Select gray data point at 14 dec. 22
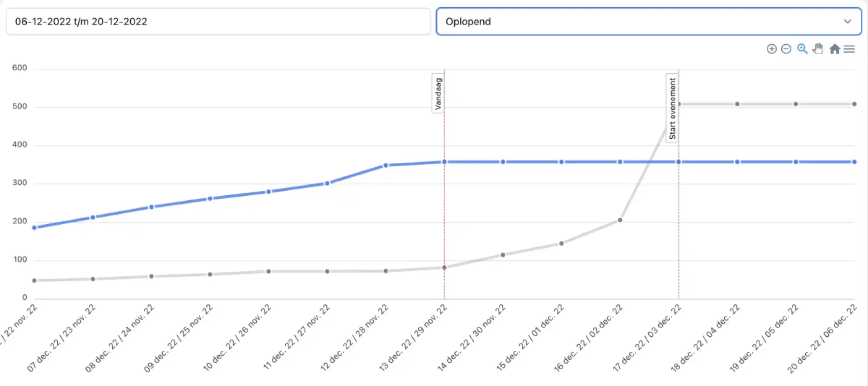This screenshot has height=386, width=868. 503,255
